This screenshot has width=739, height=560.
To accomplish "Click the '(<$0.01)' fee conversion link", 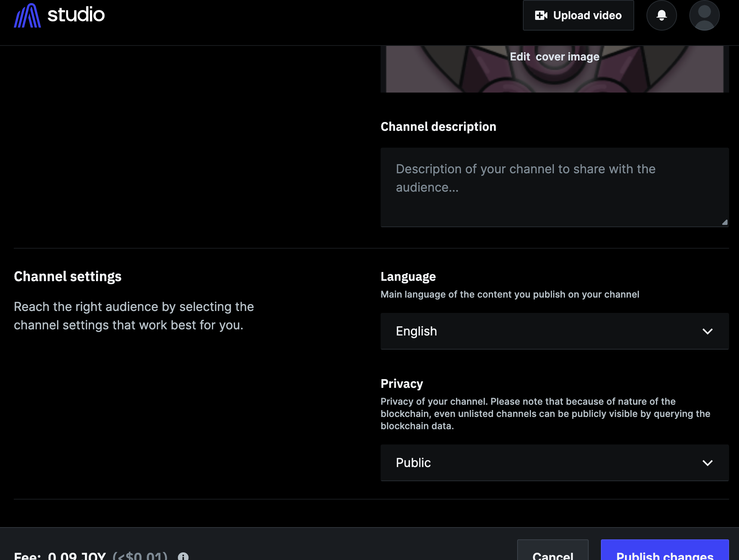I will [x=140, y=557].
